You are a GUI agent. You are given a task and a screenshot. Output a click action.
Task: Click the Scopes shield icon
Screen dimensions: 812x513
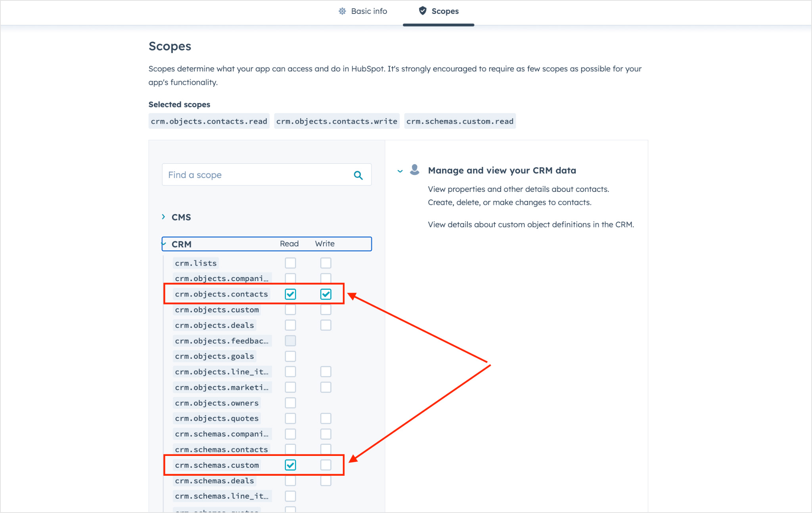(x=423, y=11)
